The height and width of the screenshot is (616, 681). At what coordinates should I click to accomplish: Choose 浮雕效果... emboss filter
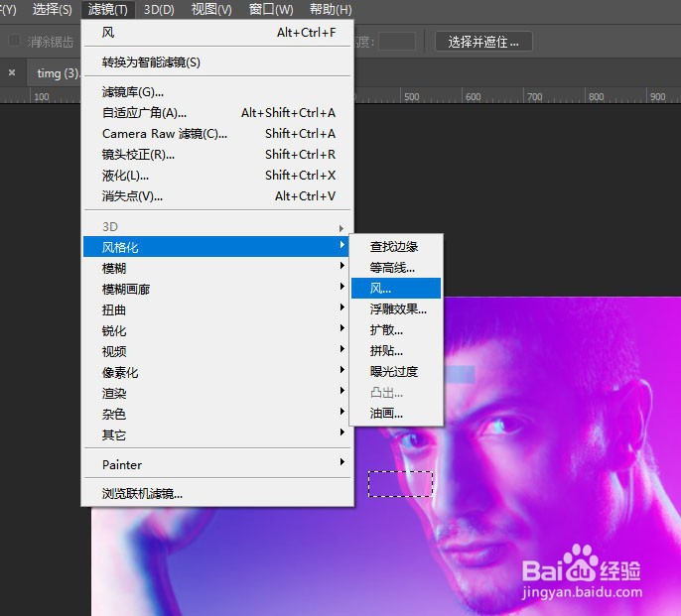click(396, 309)
